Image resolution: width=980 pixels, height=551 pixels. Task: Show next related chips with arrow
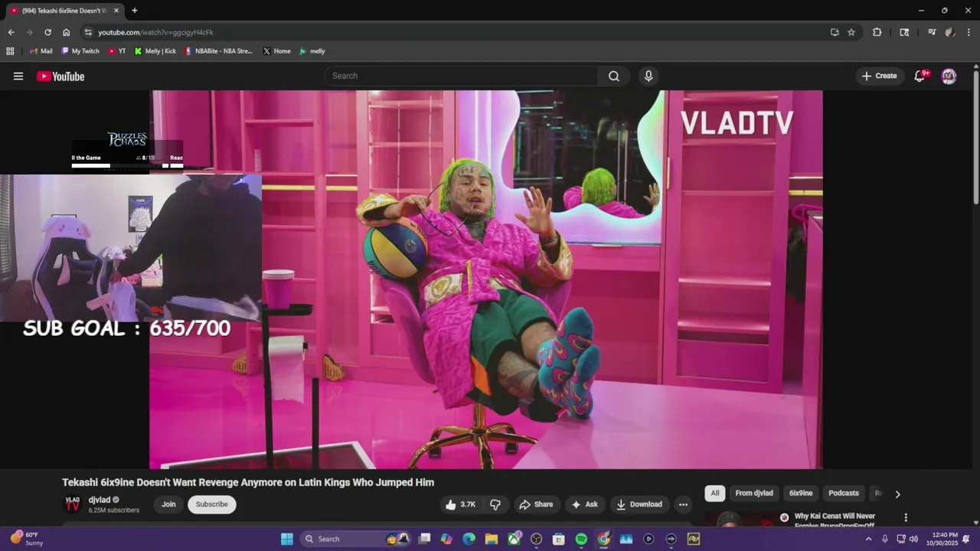pos(897,494)
